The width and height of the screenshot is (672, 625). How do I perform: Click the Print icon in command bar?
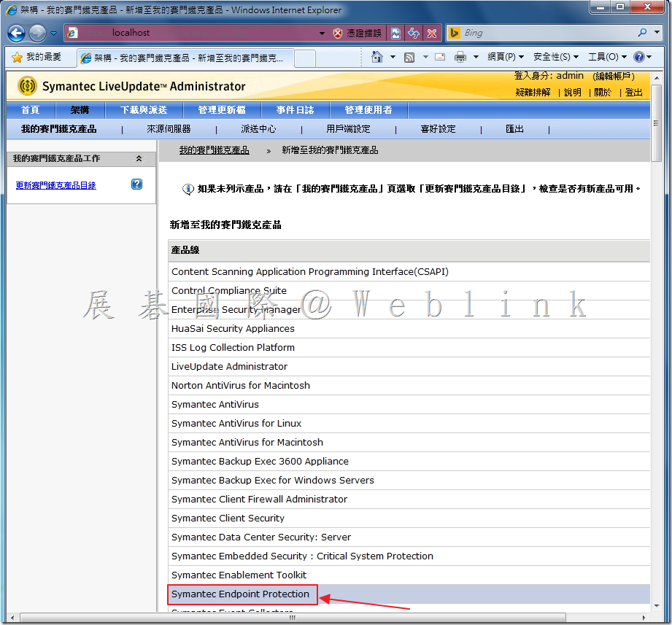[x=460, y=57]
